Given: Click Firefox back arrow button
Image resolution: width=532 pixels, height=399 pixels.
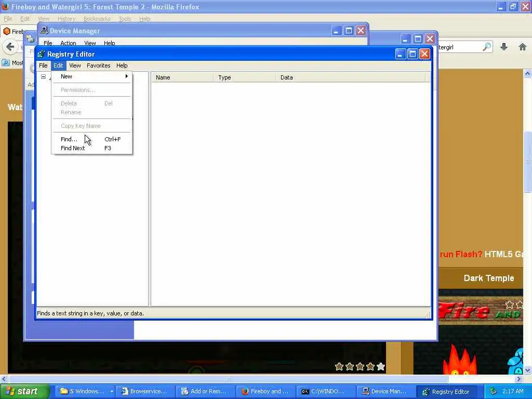Looking at the screenshot, I should point(10,47).
